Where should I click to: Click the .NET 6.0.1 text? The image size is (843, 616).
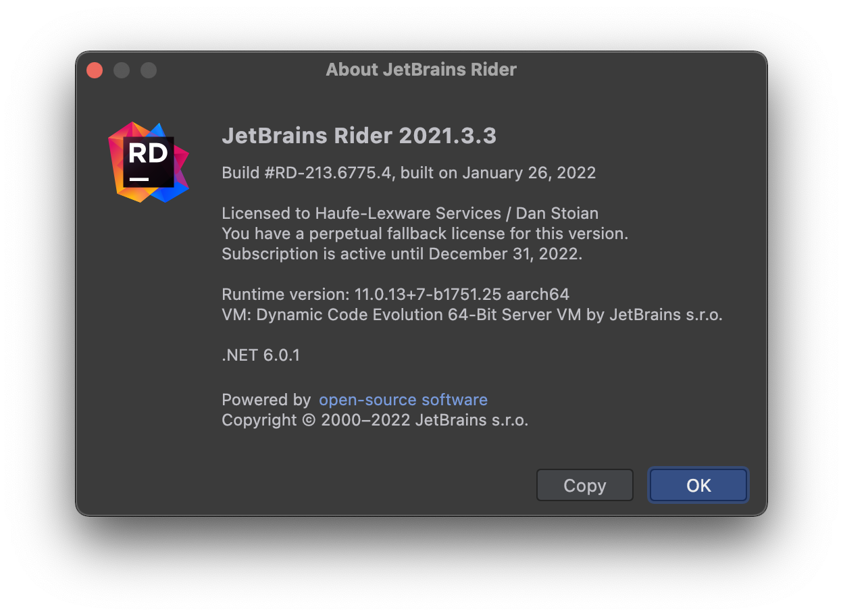pyautogui.click(x=261, y=355)
